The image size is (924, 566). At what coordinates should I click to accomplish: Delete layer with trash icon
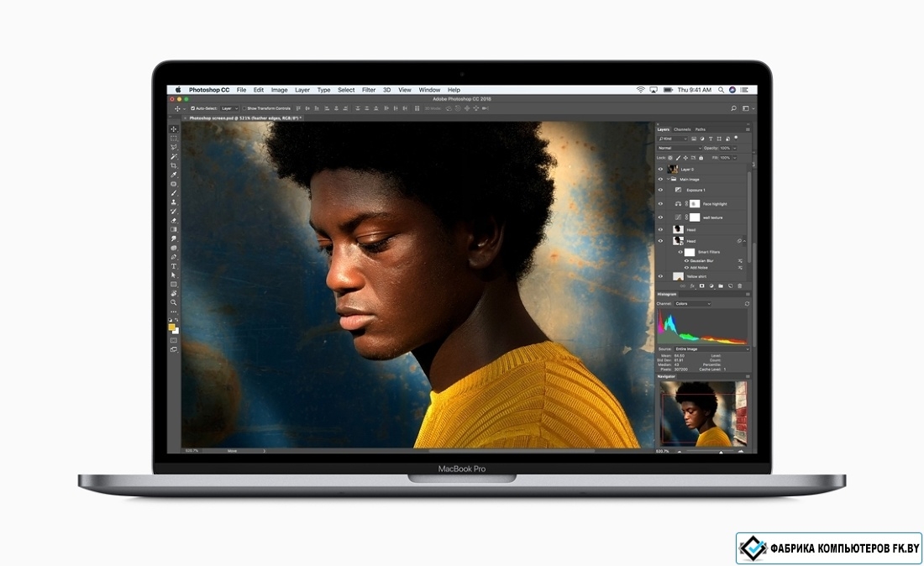coord(739,286)
